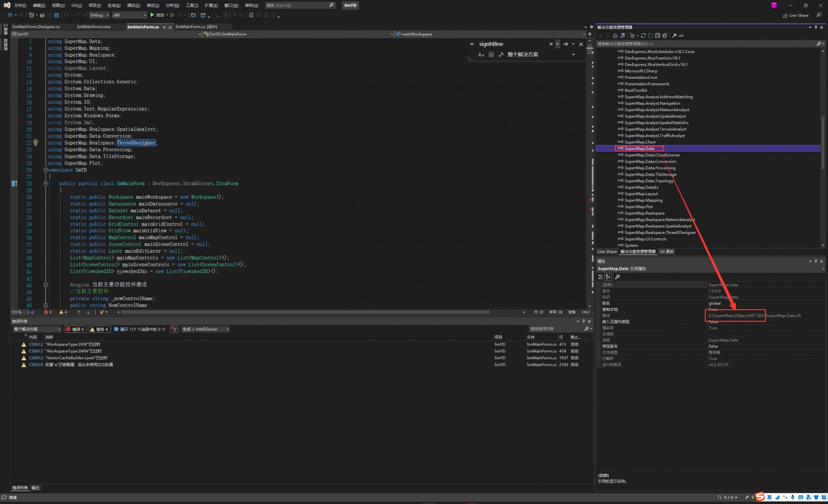Click the zoom level 131 % box
Viewport: 828px width, 504px height.
pyautogui.click(x=20, y=312)
